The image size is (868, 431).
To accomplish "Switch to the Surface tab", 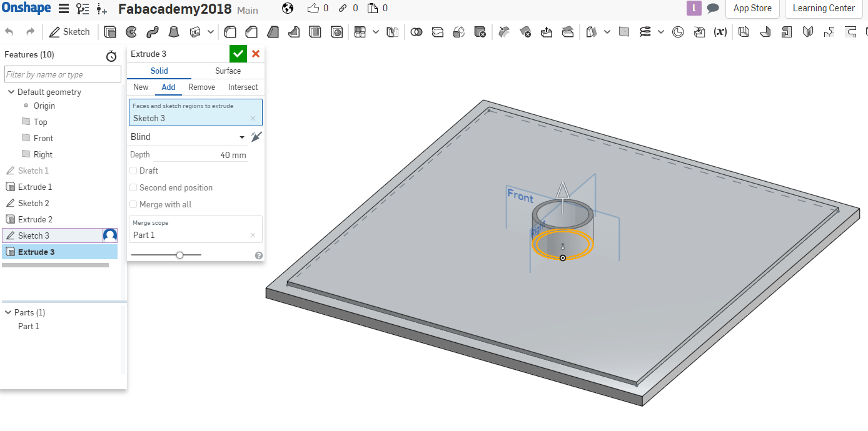I will [x=228, y=71].
